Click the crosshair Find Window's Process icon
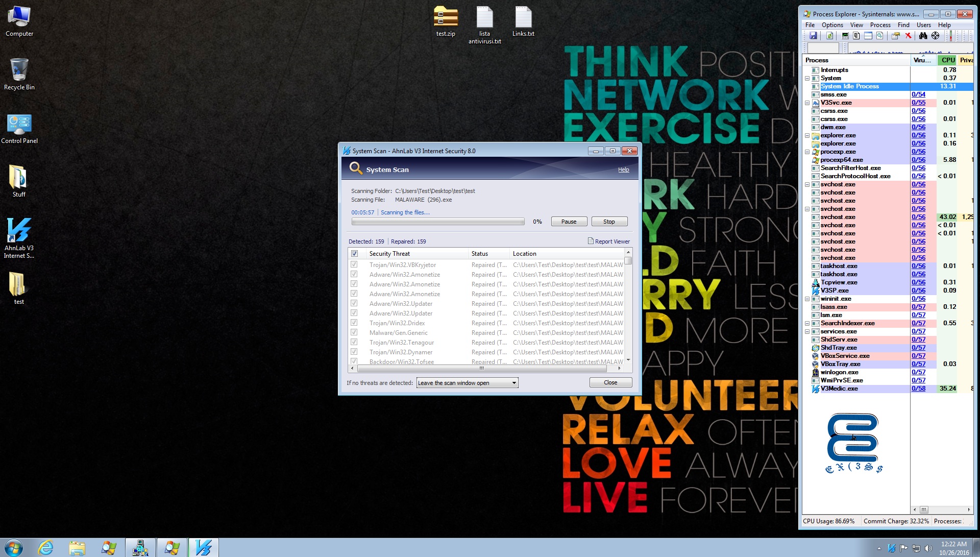The image size is (980, 557). 935,36
